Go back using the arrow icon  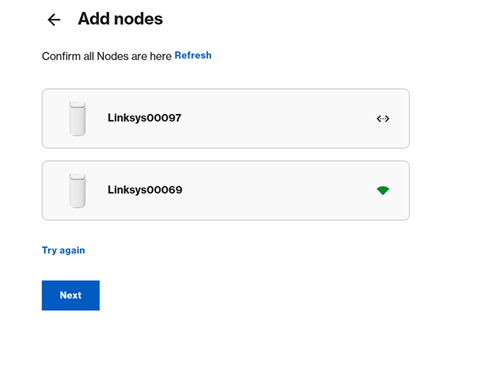54,20
